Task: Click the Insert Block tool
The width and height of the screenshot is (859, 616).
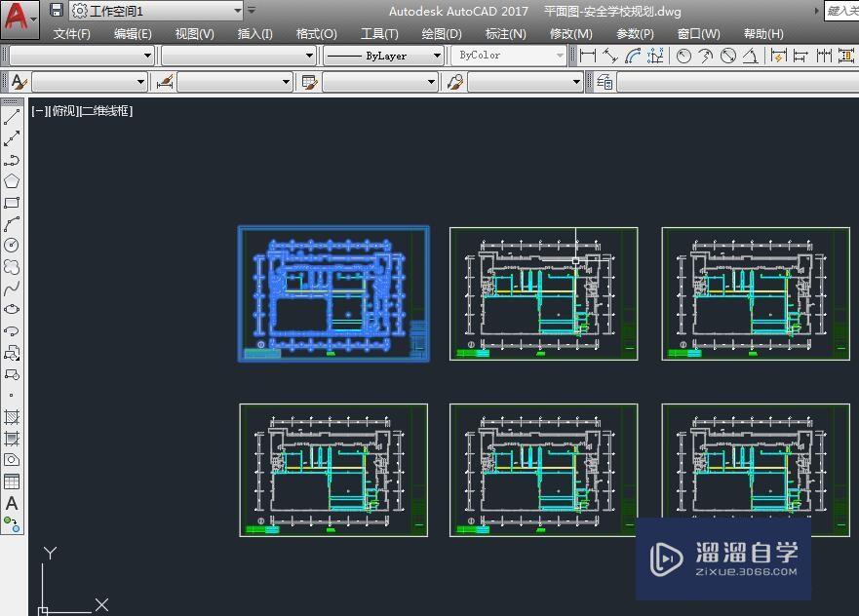Action: (12, 353)
